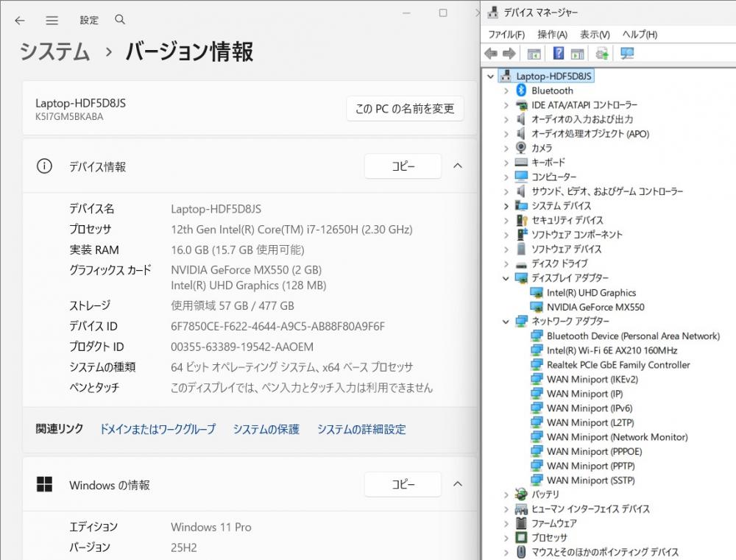
Task: Click the software components (ソフトウェア コンポーネント) icon
Action: click(x=522, y=234)
